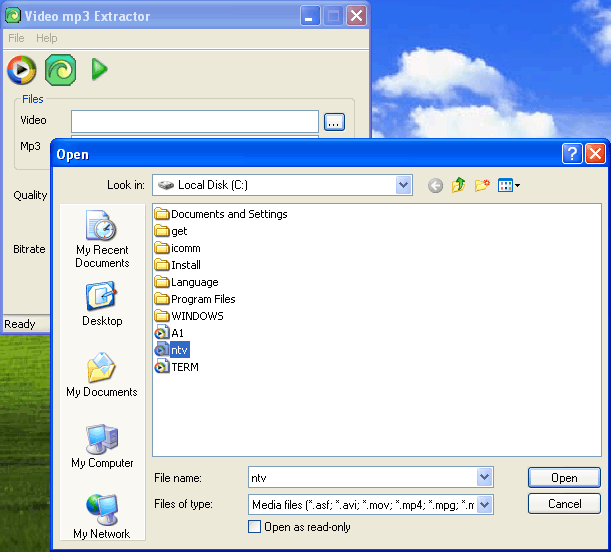Click the Open dialog help question button
The width and height of the screenshot is (611, 552).
point(572,153)
